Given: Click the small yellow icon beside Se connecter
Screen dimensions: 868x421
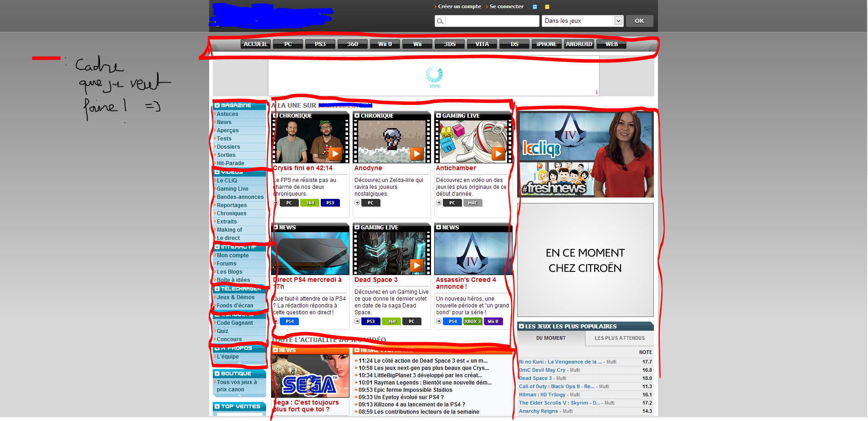Looking at the screenshot, I should tap(547, 7).
